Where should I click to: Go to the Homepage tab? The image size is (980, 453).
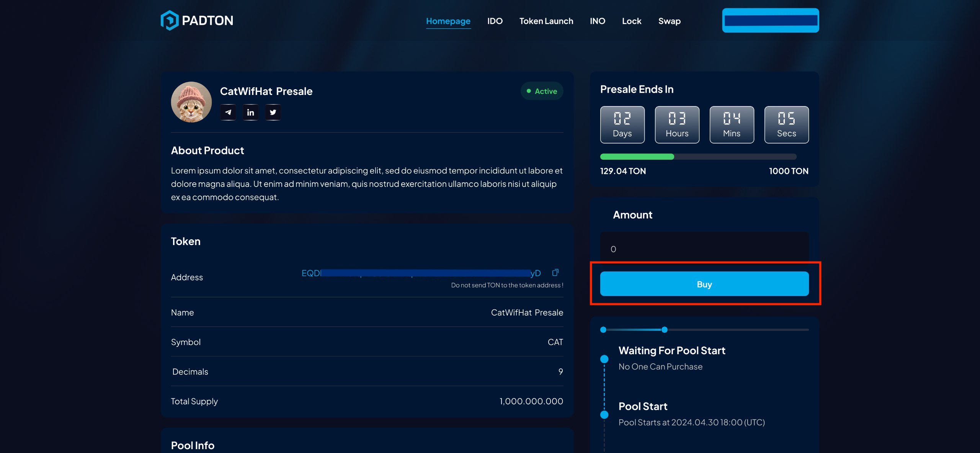pyautogui.click(x=448, y=21)
